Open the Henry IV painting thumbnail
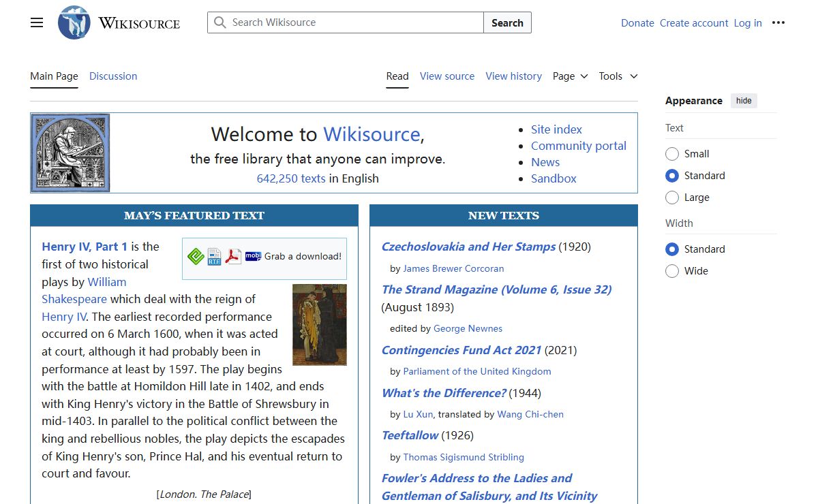The image size is (818, 504). (x=320, y=324)
